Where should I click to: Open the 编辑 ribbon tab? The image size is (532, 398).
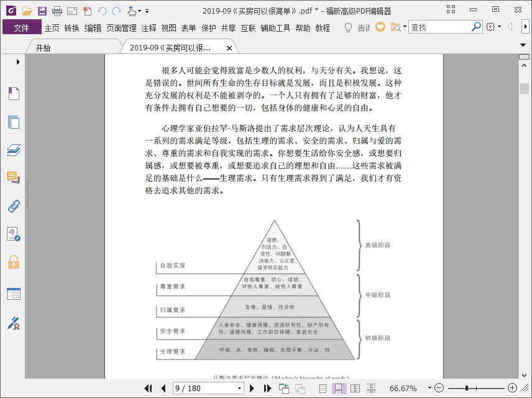(93, 28)
